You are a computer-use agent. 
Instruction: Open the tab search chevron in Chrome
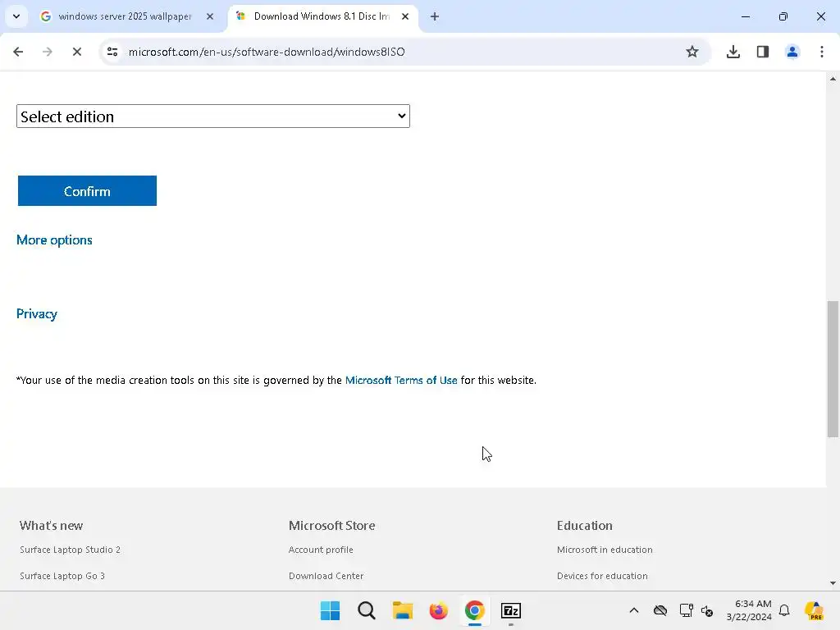coord(16,16)
